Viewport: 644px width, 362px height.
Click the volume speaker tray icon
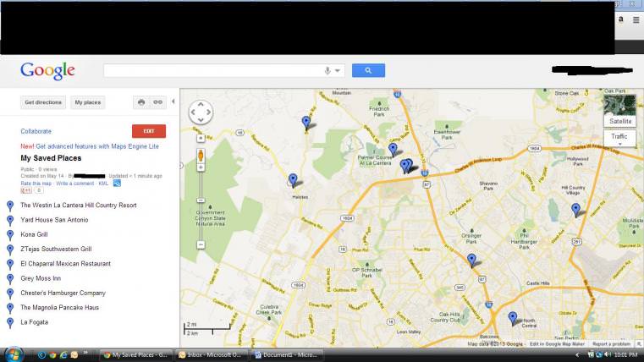607,354
